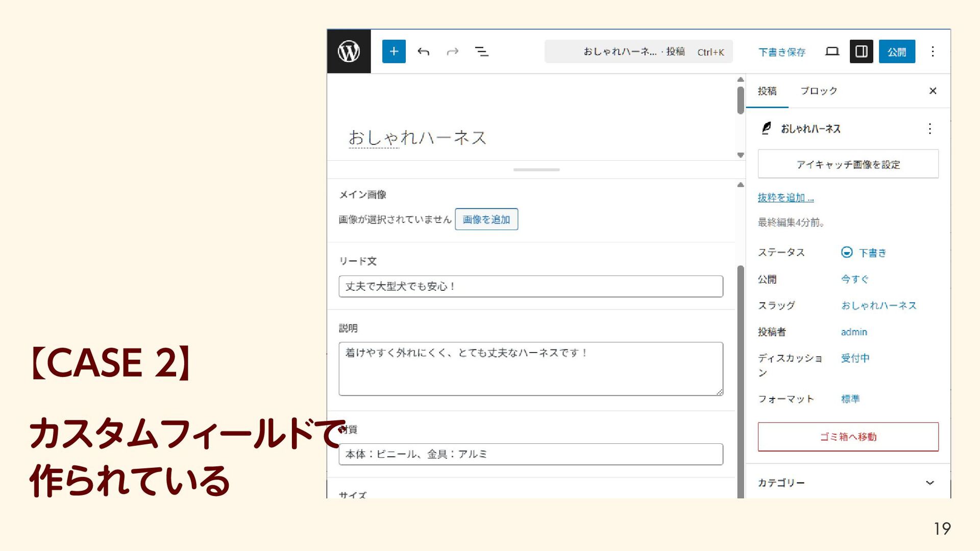Click the 画像を追加 button
Image resolution: width=980 pixels, height=551 pixels.
[486, 219]
